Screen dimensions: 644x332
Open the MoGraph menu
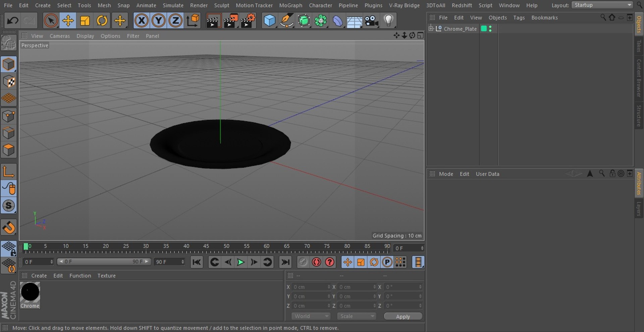coord(290,5)
